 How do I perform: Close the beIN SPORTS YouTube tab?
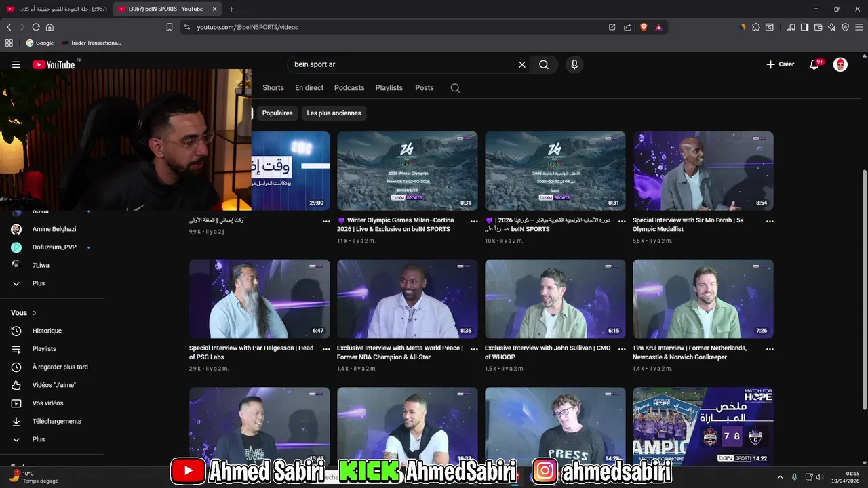coord(215,9)
